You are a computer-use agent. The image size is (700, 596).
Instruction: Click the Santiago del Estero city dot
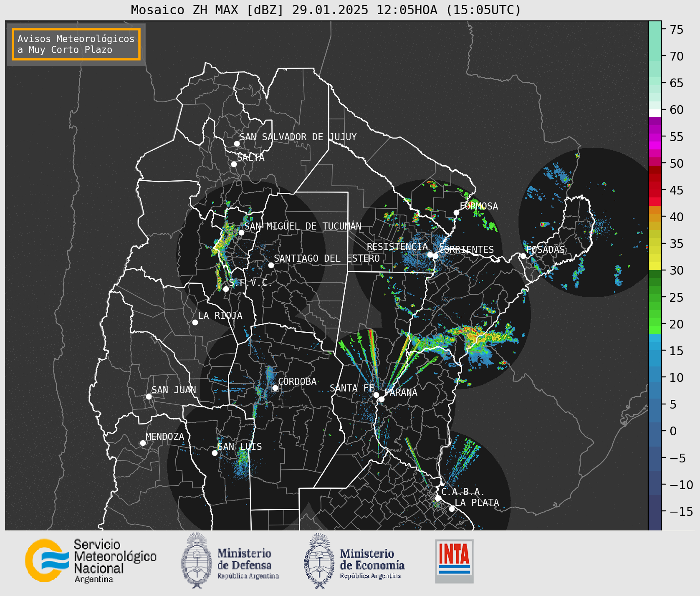[x=271, y=265]
